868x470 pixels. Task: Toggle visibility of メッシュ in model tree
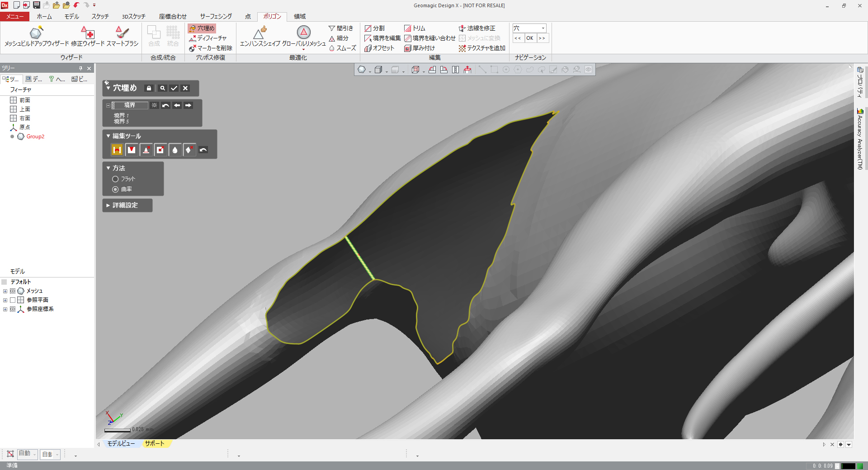click(13, 291)
